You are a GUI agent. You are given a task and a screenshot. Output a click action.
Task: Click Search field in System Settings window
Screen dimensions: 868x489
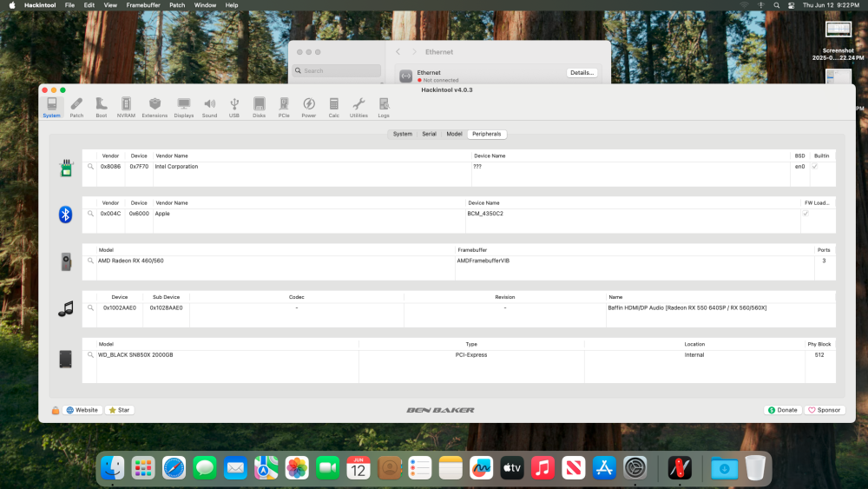click(x=337, y=71)
